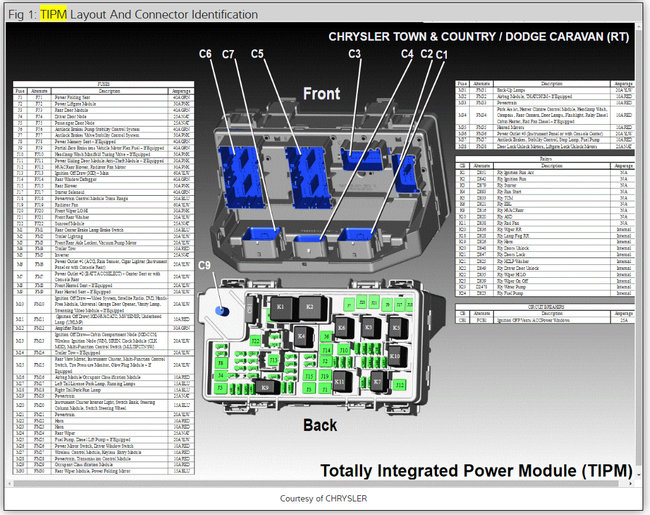
Task: Click the horizontal scrollbar's left arrow
Action: (10, 483)
